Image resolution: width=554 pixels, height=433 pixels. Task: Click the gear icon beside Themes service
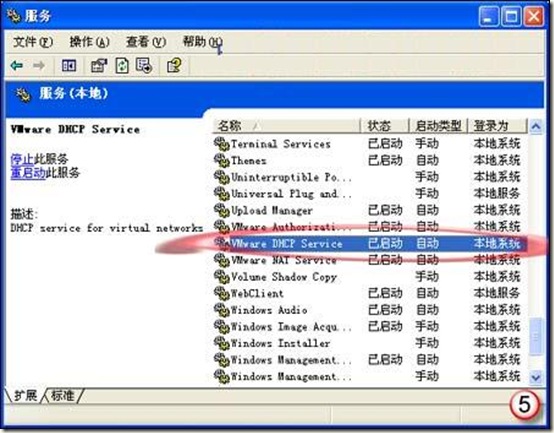pyautogui.click(x=222, y=160)
